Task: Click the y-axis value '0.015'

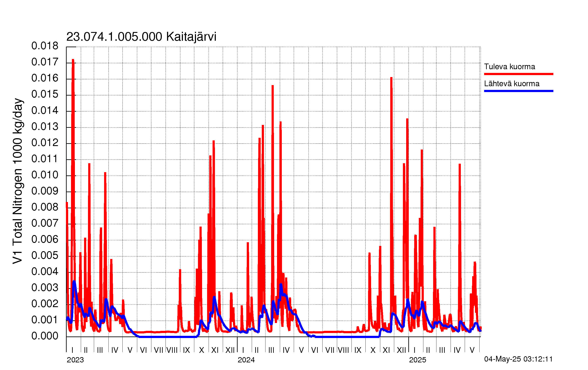Action: click(x=45, y=94)
